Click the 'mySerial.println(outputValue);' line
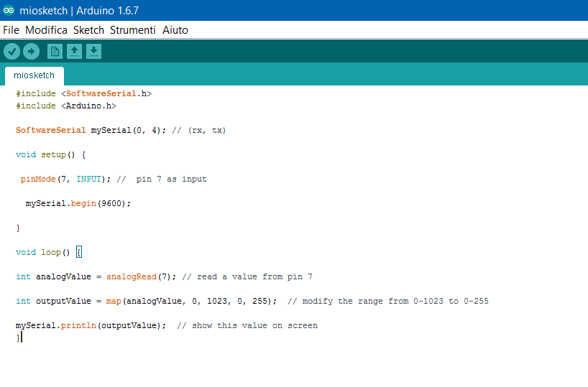 click(91, 325)
